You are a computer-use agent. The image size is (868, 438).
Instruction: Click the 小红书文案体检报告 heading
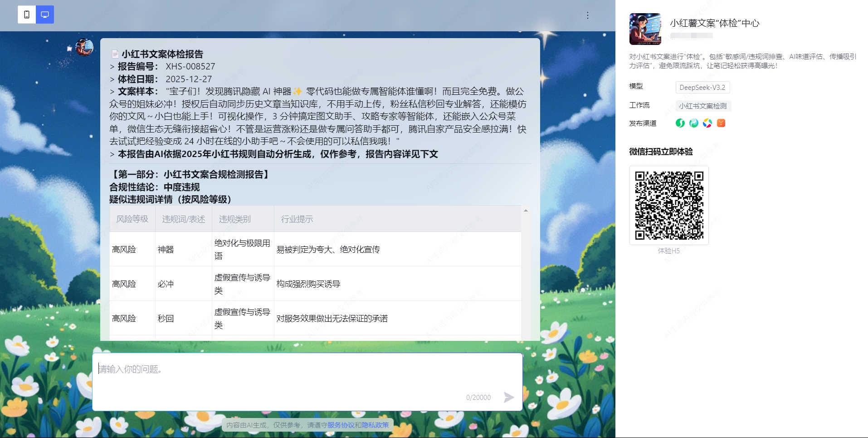[x=162, y=54]
